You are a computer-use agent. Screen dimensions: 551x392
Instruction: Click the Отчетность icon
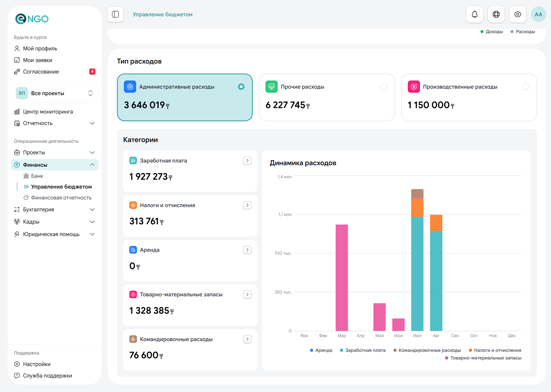[x=17, y=123]
